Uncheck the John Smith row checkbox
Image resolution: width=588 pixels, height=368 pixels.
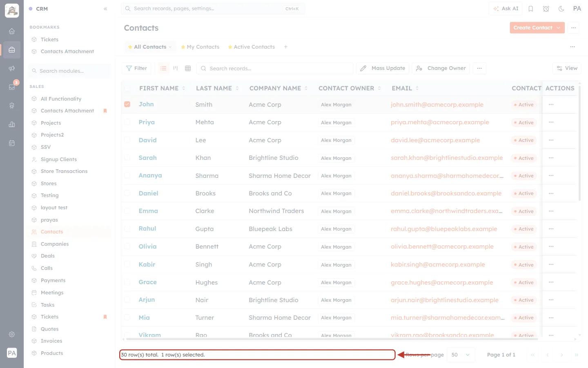(127, 104)
